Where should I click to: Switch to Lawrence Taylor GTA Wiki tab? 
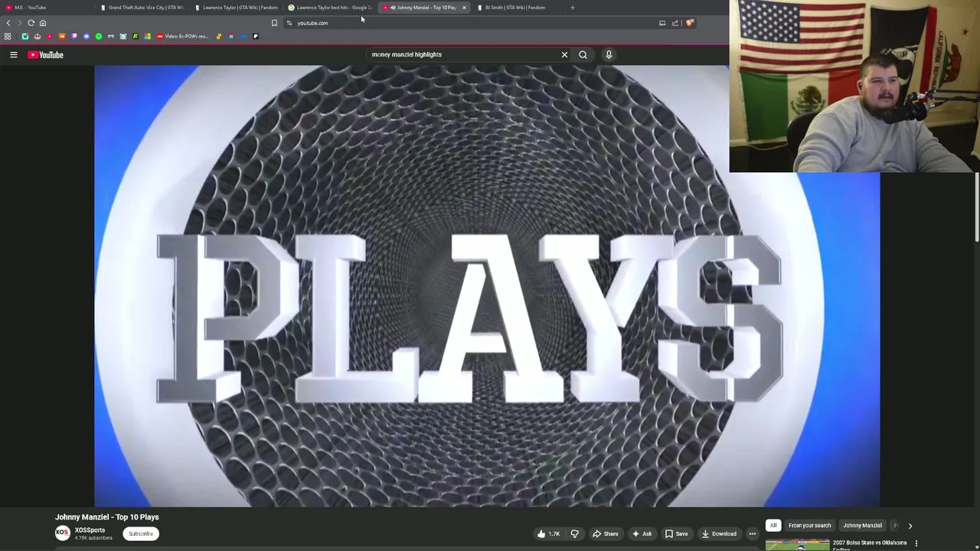(237, 8)
